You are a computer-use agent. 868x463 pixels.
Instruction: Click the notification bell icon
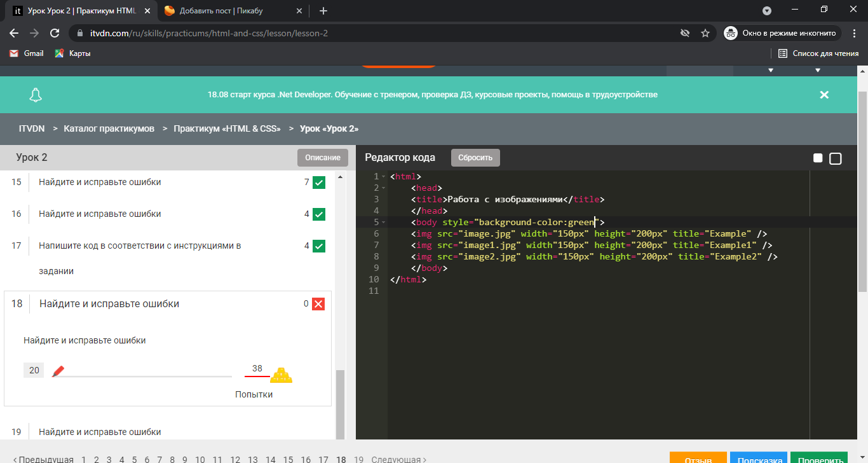point(36,95)
